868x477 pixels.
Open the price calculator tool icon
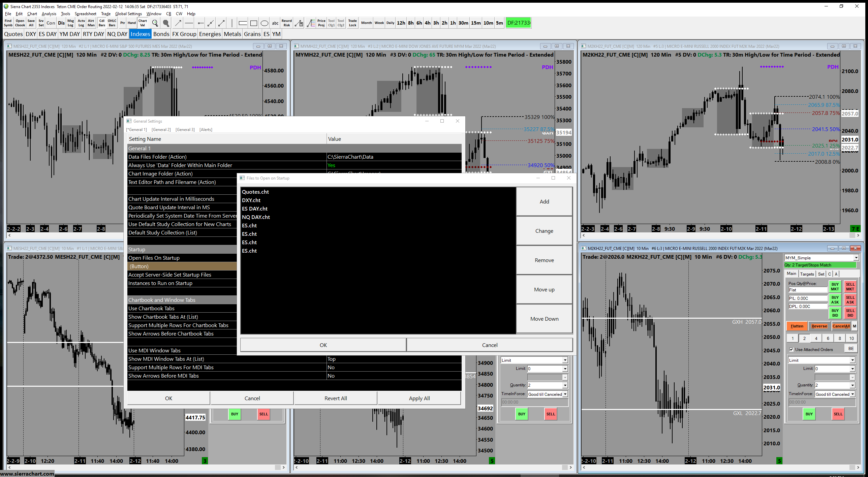pyautogui.click(x=299, y=23)
